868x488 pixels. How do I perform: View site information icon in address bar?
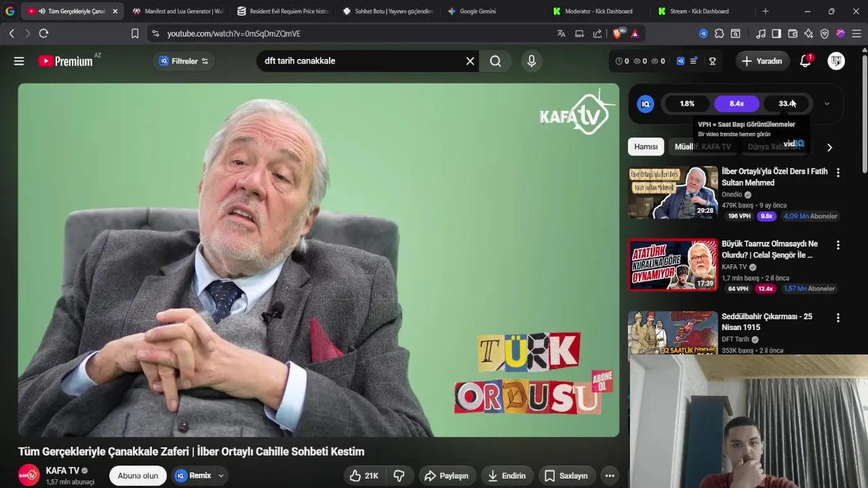(155, 33)
